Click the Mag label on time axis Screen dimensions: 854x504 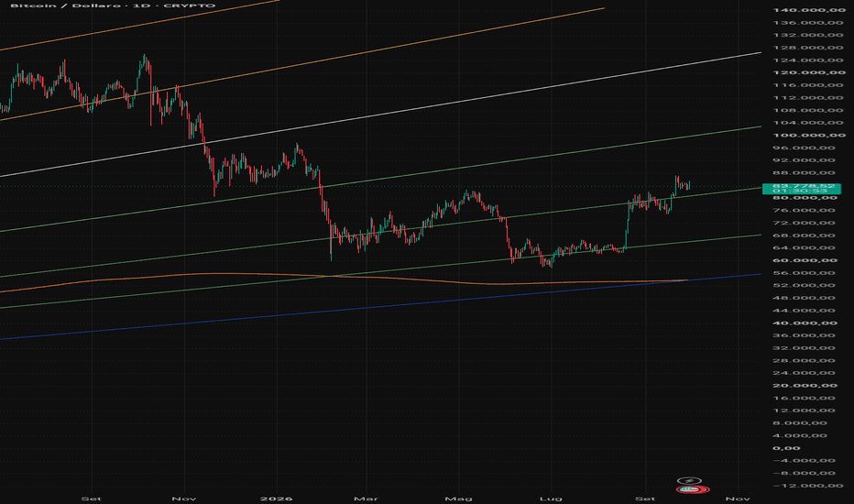pos(457,499)
